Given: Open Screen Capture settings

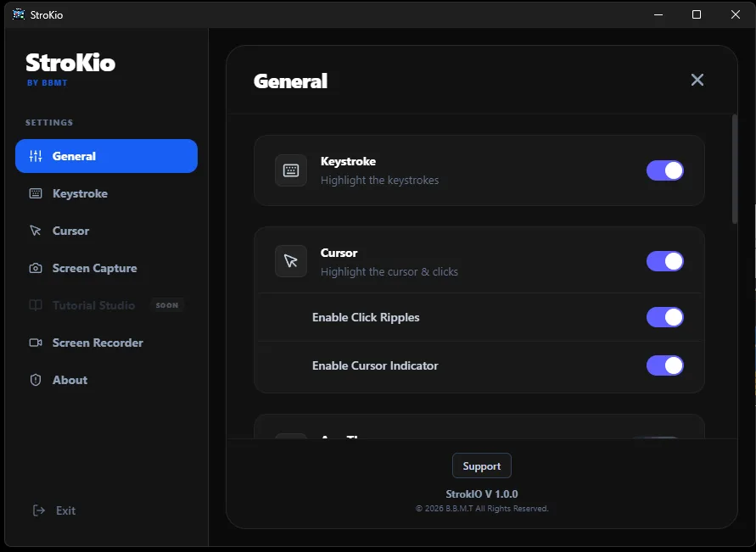Looking at the screenshot, I should [107, 268].
